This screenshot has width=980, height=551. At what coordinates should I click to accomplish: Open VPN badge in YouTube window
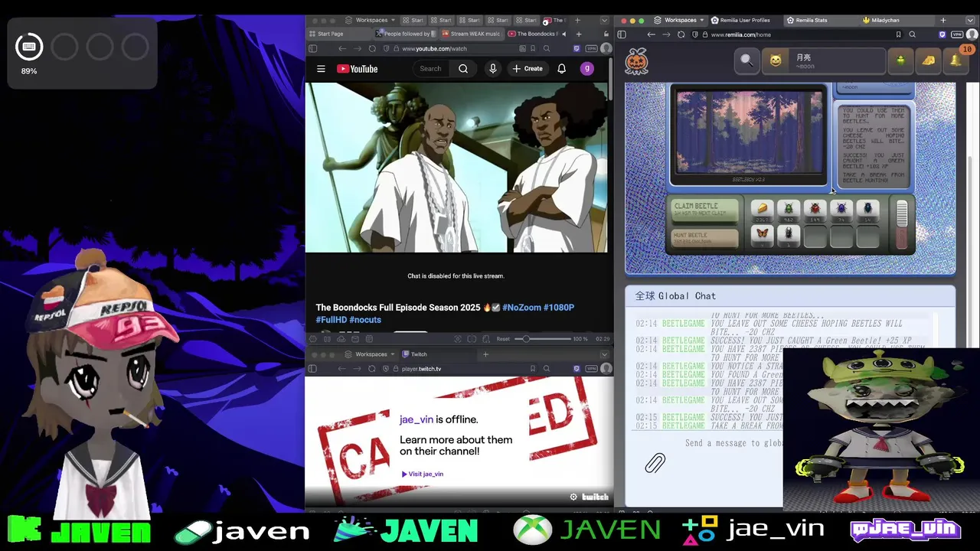coord(591,48)
